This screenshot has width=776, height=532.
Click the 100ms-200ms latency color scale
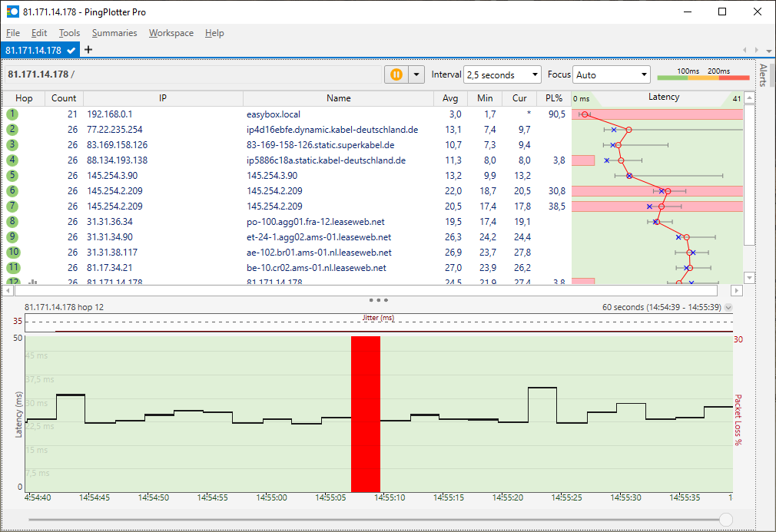[x=703, y=76]
